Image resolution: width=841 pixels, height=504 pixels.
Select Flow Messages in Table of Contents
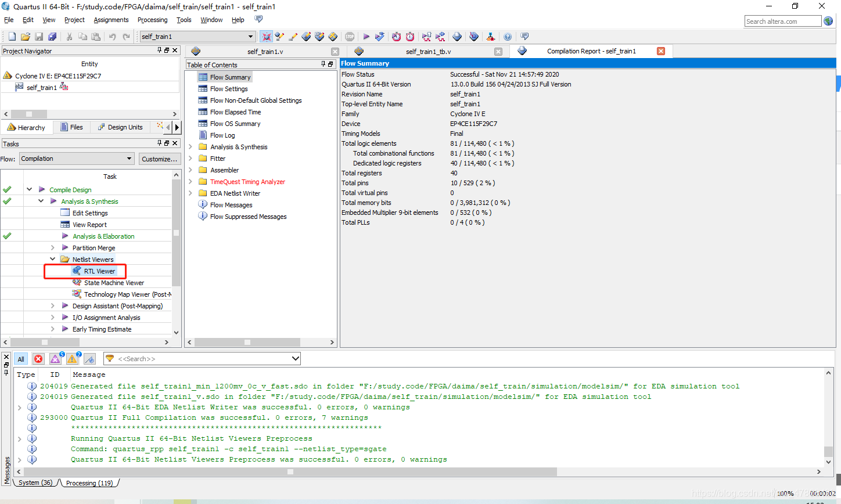(x=231, y=205)
